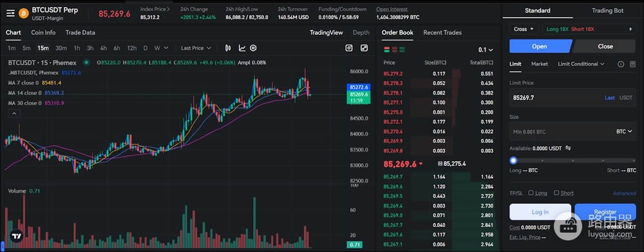Switch to the Trade Data tab
The image size is (644, 252).
click(x=80, y=32)
